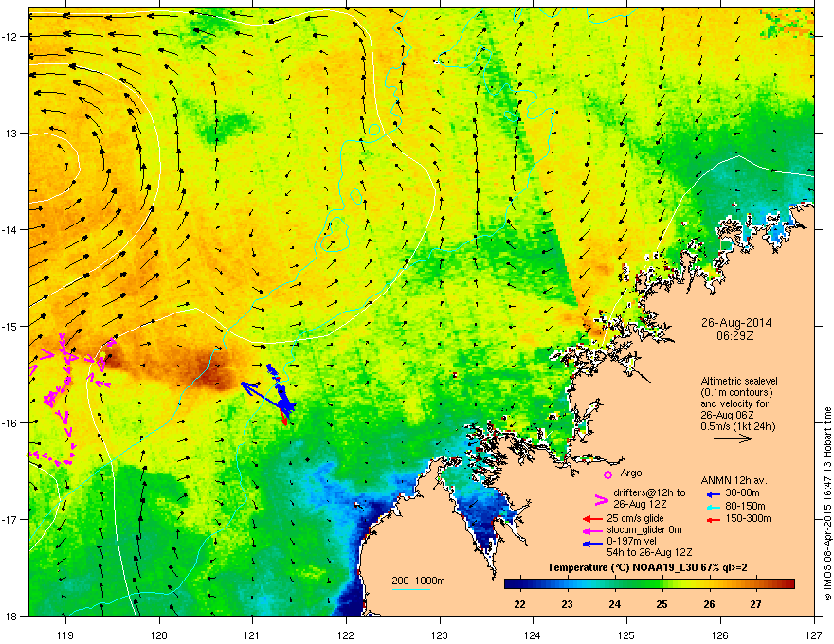Click the 126 longitude axis label
The image size is (834, 644).
tap(720, 635)
